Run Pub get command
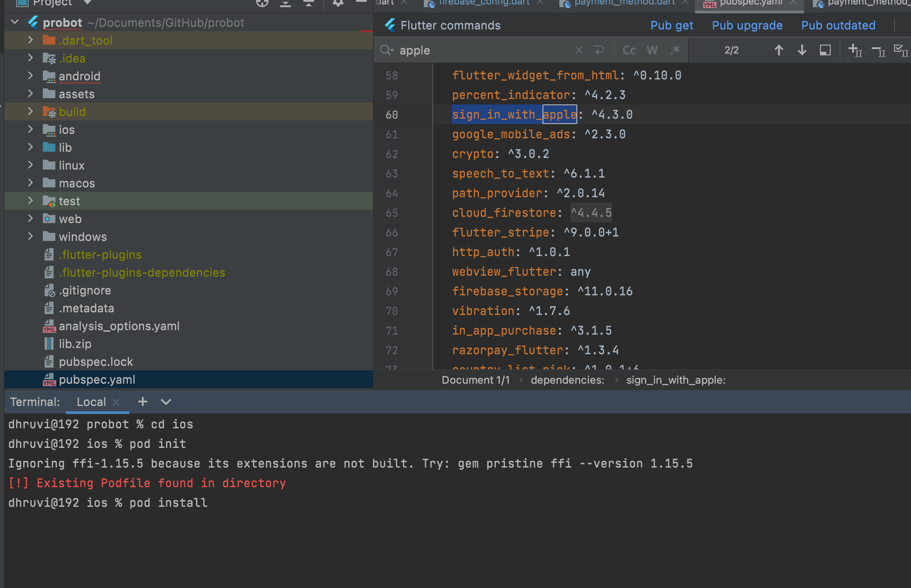 (671, 25)
